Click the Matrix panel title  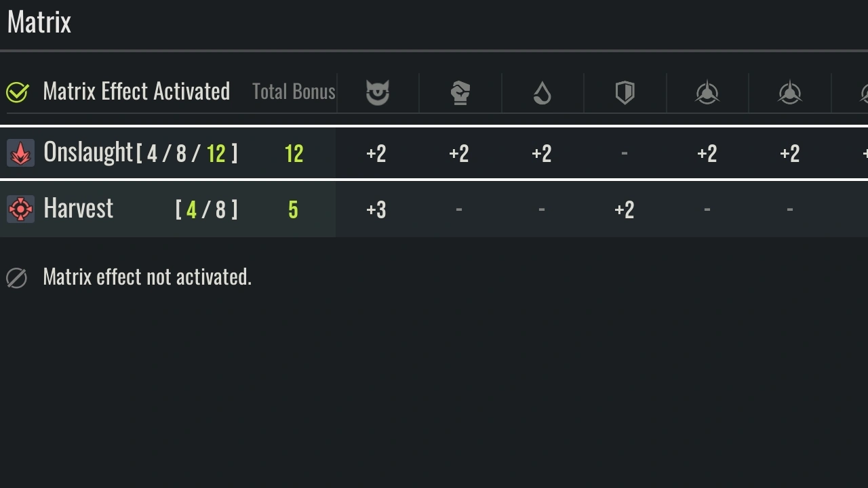(x=39, y=22)
